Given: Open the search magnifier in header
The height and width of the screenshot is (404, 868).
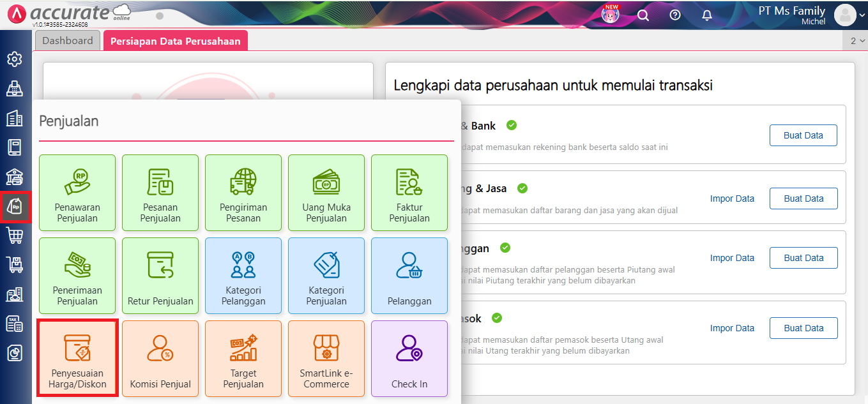Looking at the screenshot, I should pos(643,15).
